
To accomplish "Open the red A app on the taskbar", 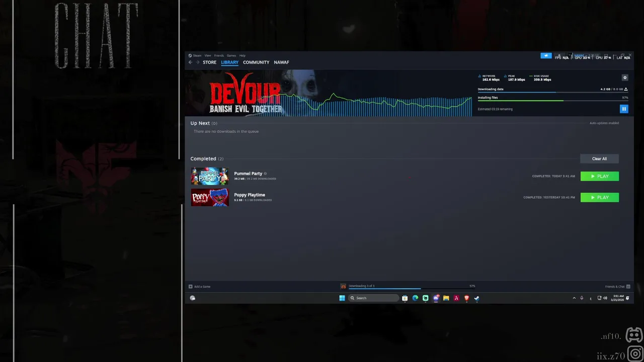I will point(456,298).
